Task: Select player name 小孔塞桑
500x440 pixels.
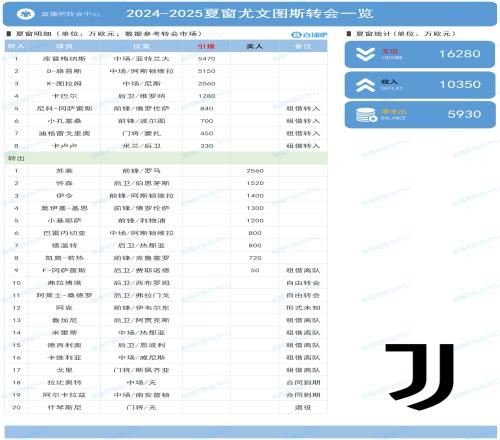Action: 64,121
